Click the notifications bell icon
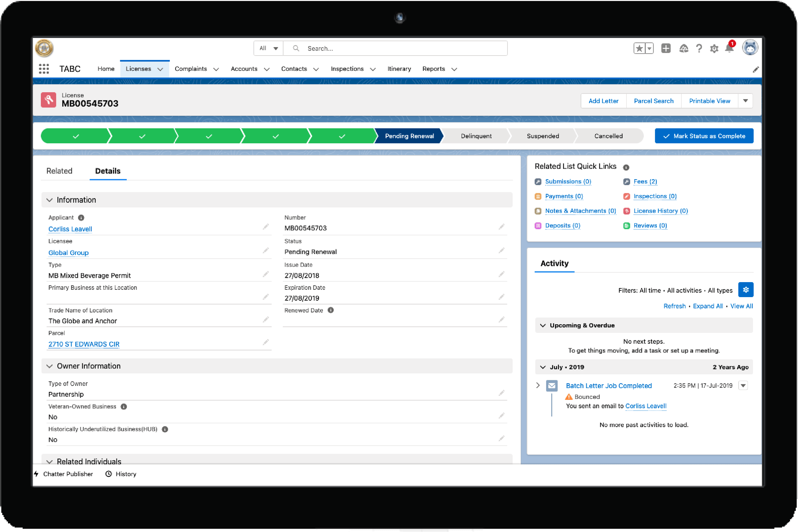 tap(730, 49)
